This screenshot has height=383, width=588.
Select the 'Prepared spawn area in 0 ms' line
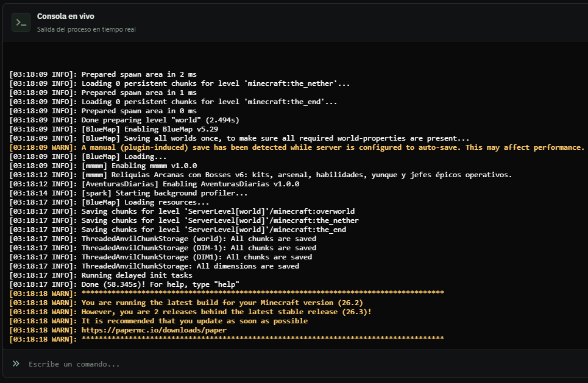coord(103,111)
